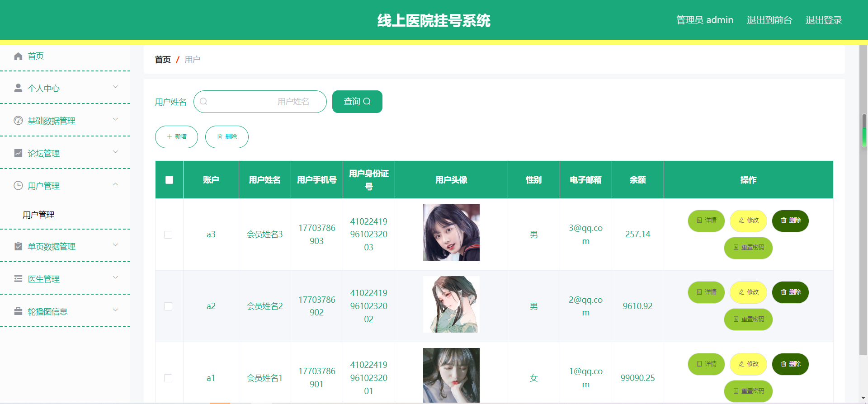Image resolution: width=868 pixels, height=404 pixels.
Task: Expand the 单页数据管理 menu chevron
Action: pos(115,245)
